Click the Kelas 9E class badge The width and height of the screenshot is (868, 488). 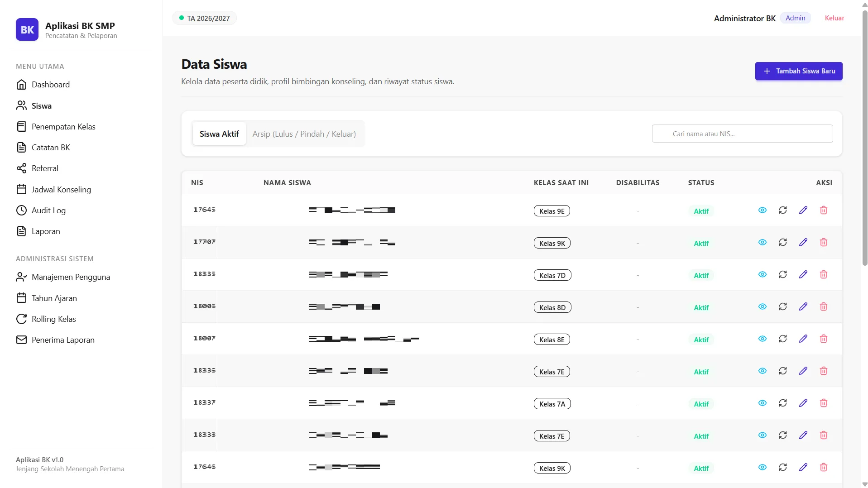(551, 211)
